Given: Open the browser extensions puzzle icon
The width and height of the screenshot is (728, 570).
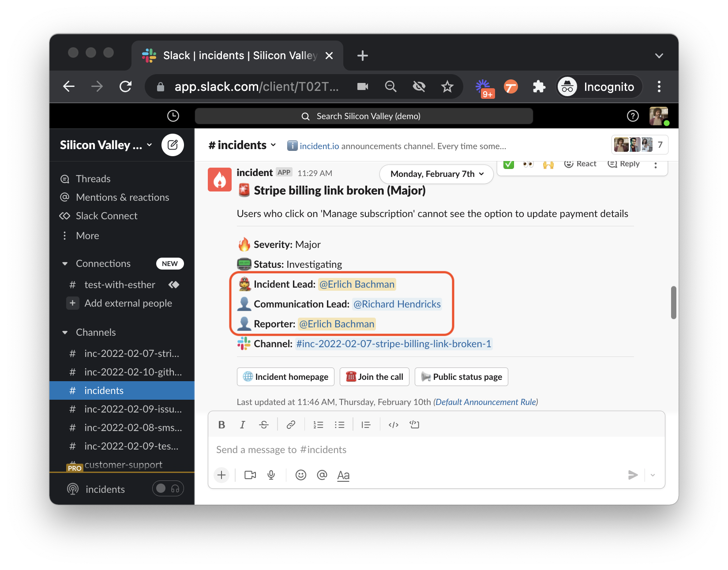Looking at the screenshot, I should pyautogui.click(x=539, y=86).
